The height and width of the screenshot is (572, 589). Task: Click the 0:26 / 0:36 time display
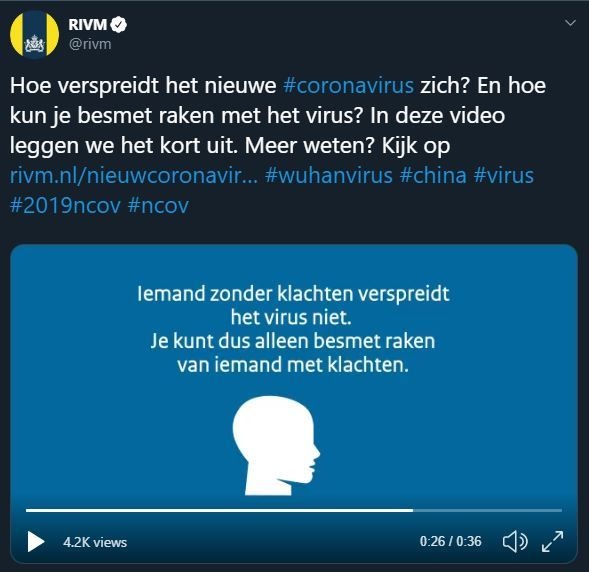tap(450, 541)
